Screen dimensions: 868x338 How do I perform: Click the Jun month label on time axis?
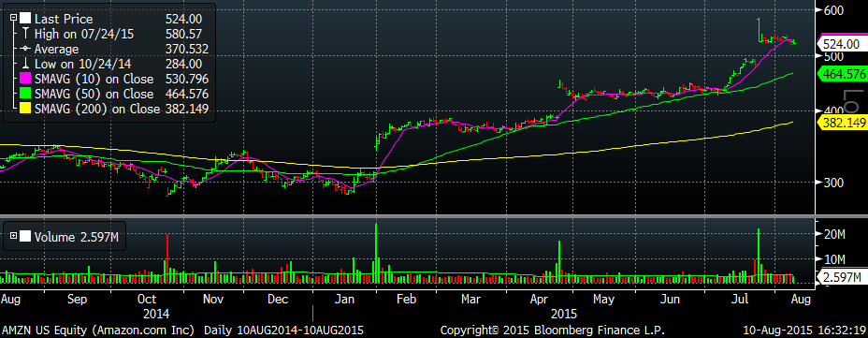tap(671, 300)
